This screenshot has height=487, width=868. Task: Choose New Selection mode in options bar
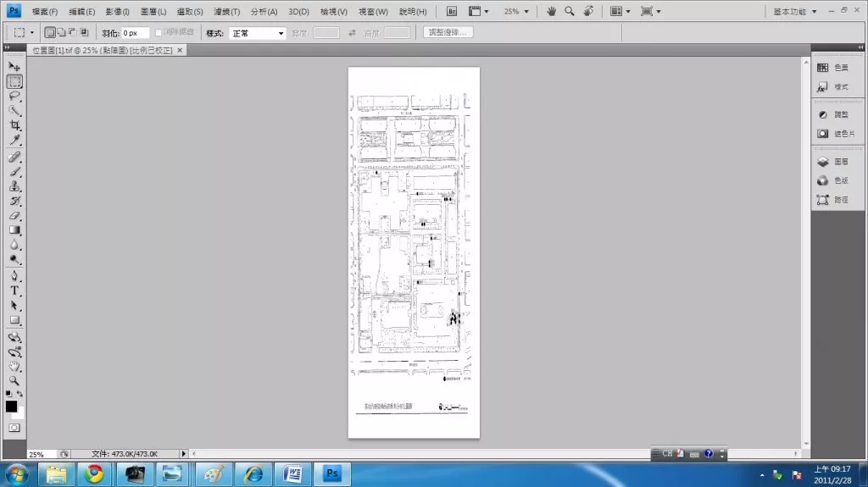pos(50,33)
